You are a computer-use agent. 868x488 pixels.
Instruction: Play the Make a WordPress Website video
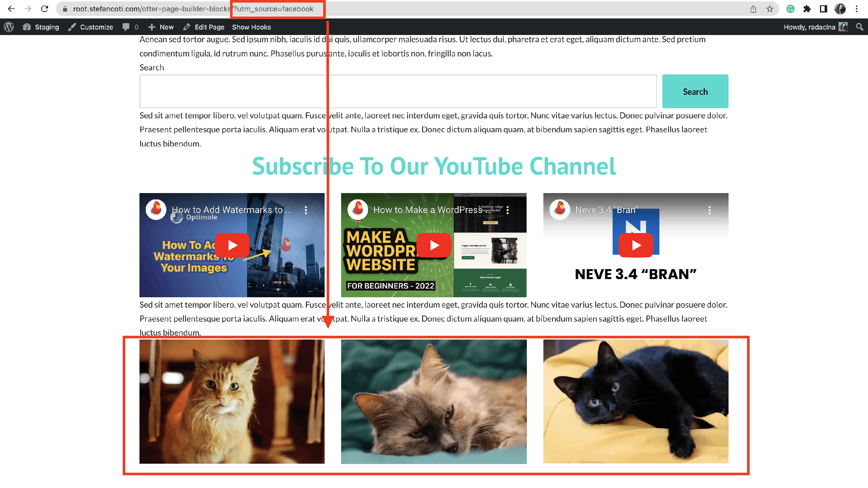[x=434, y=245]
